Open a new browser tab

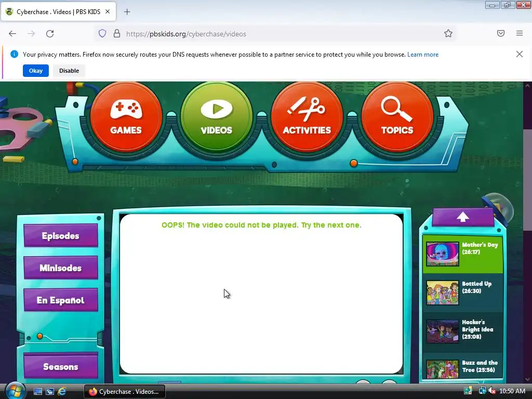coord(127,12)
